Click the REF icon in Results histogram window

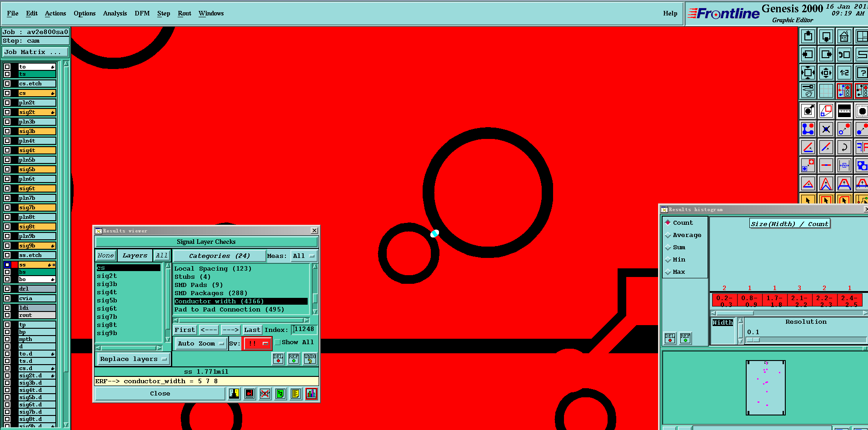(685, 338)
